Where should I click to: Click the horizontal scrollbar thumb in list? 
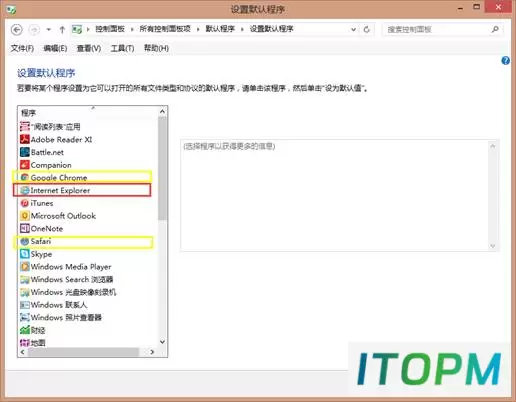[83, 352]
